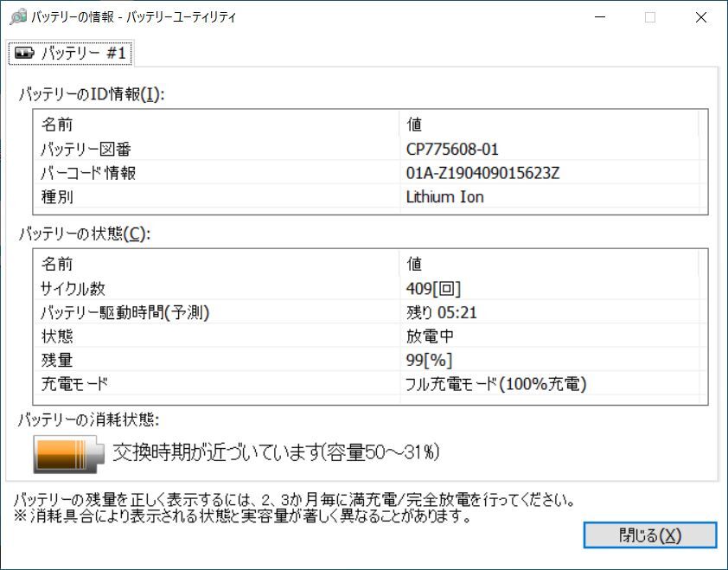Select the 残量 row label
The height and width of the screenshot is (570, 728).
click(x=57, y=360)
